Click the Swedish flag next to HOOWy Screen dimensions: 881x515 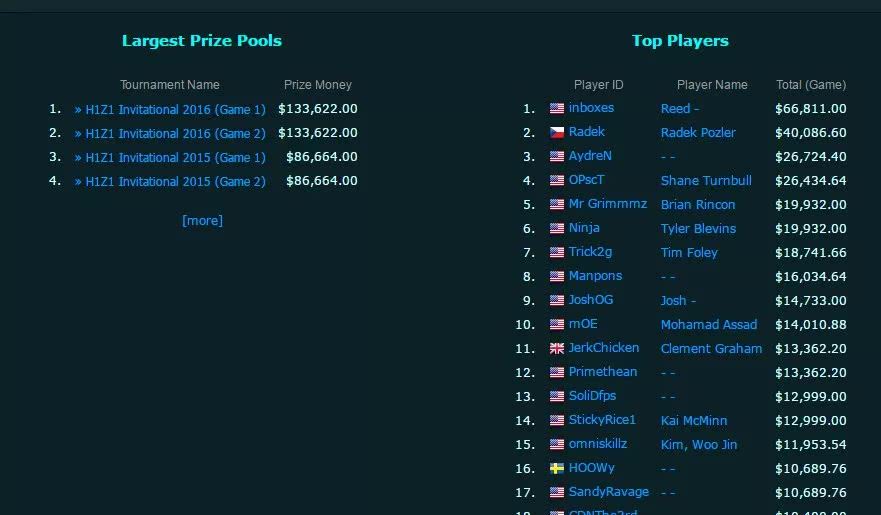pos(557,468)
